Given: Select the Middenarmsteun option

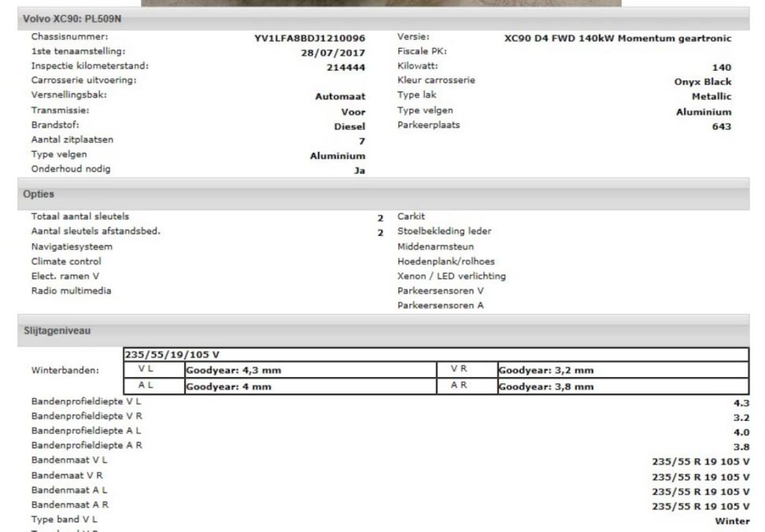Looking at the screenshot, I should tap(435, 247).
